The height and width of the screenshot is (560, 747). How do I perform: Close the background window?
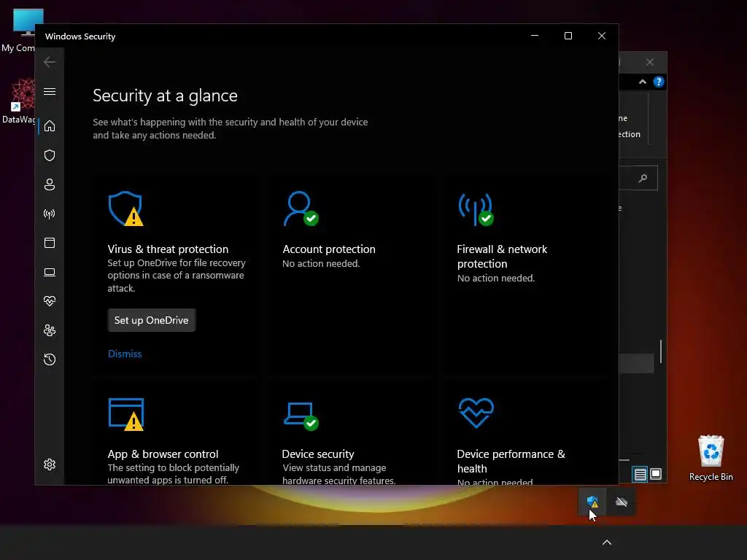pos(650,63)
